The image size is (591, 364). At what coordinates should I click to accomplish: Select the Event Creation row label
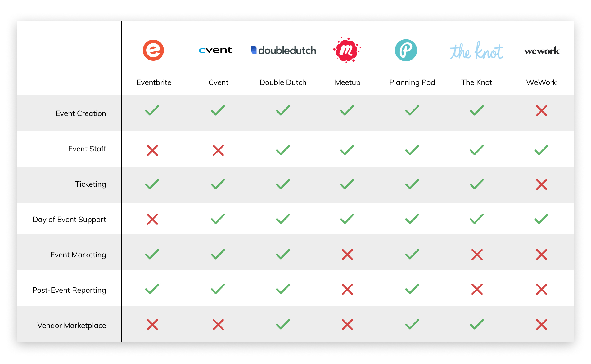point(81,113)
